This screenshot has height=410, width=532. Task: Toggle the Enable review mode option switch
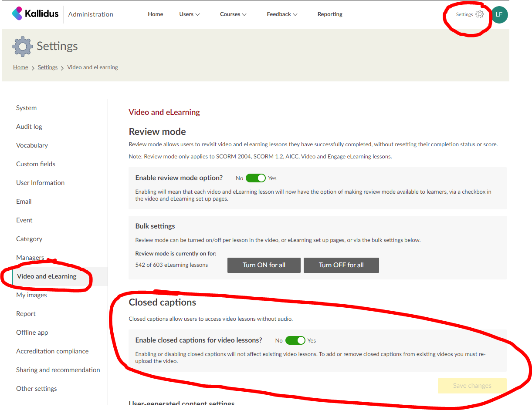tap(256, 178)
